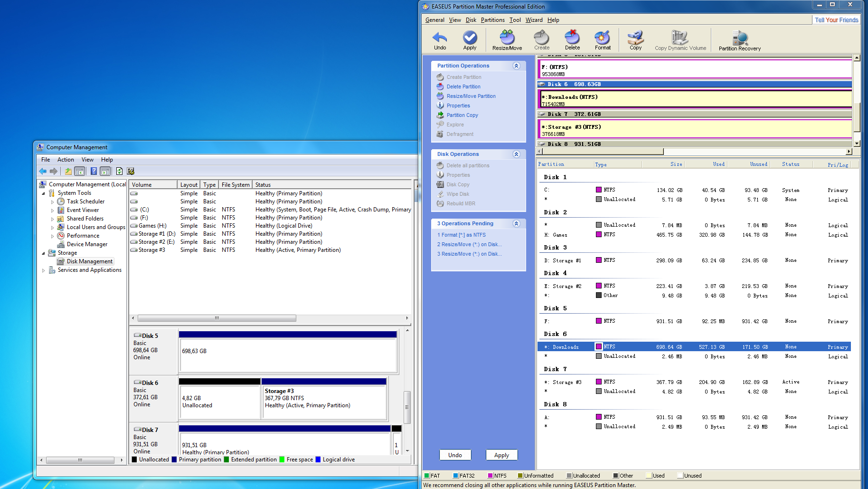The image size is (868, 489).
Task: Open File menu in Computer Management
Action: (x=46, y=160)
